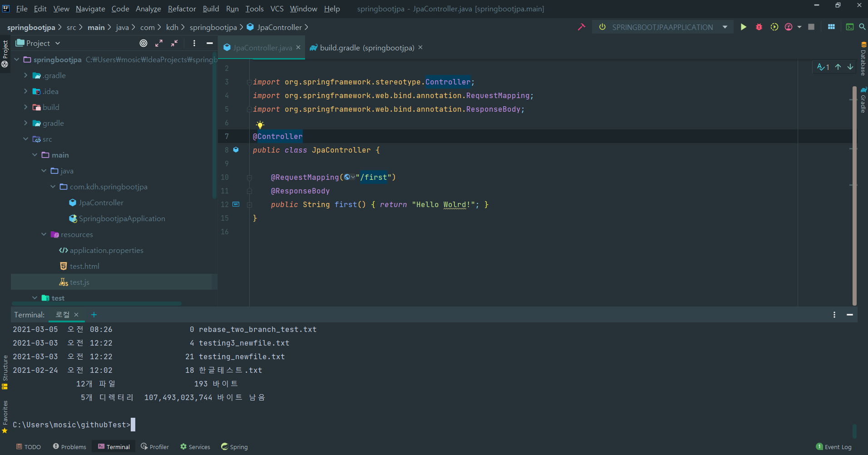
Task: Start debugging with the bug icon
Action: (759, 27)
